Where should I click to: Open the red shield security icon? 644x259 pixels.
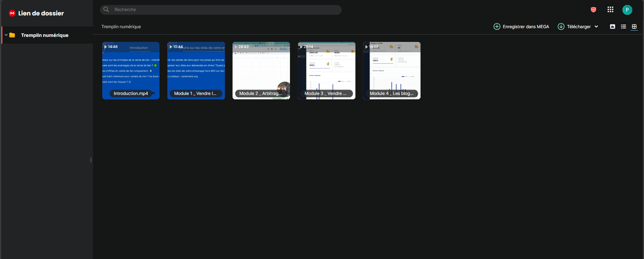[x=593, y=10]
